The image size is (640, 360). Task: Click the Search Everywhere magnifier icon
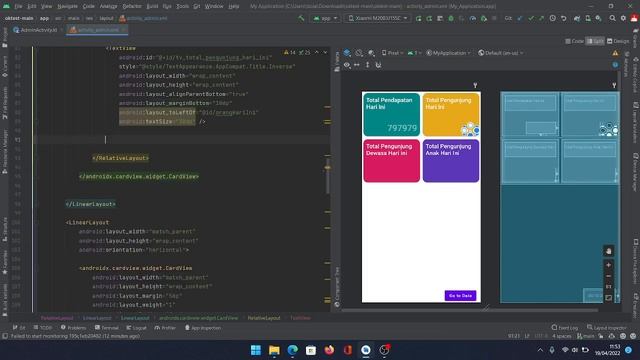(x=613, y=18)
